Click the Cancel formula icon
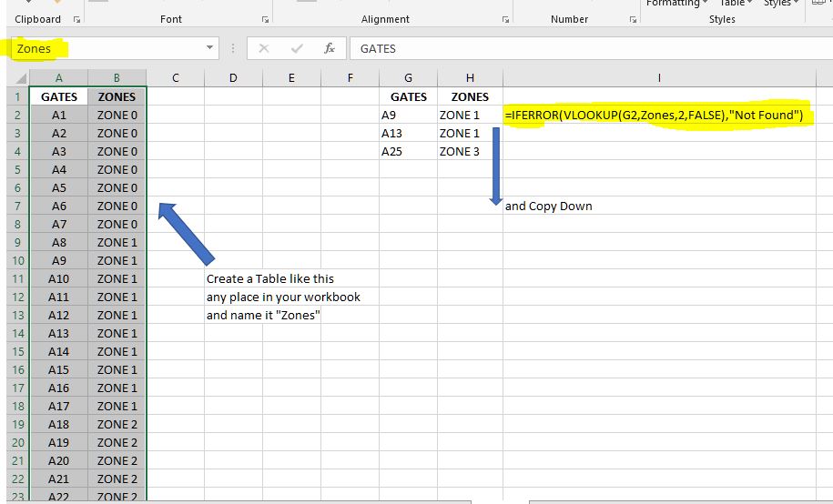 pyautogui.click(x=263, y=49)
